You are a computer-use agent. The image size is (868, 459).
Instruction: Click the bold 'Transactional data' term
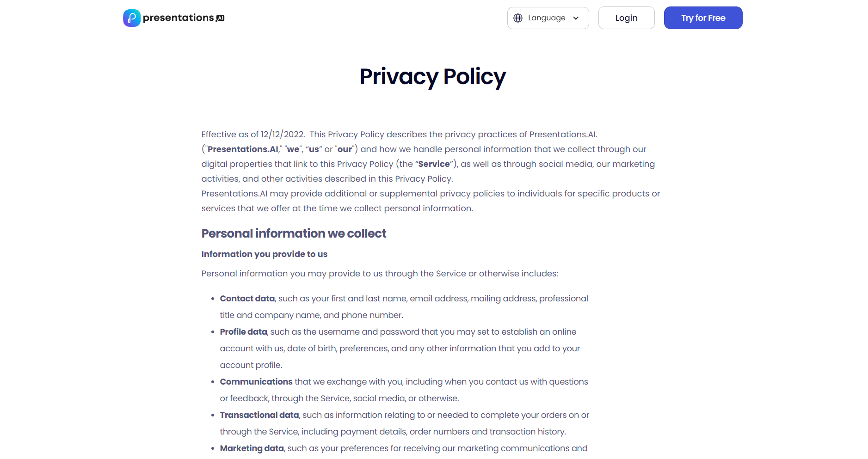coord(259,415)
